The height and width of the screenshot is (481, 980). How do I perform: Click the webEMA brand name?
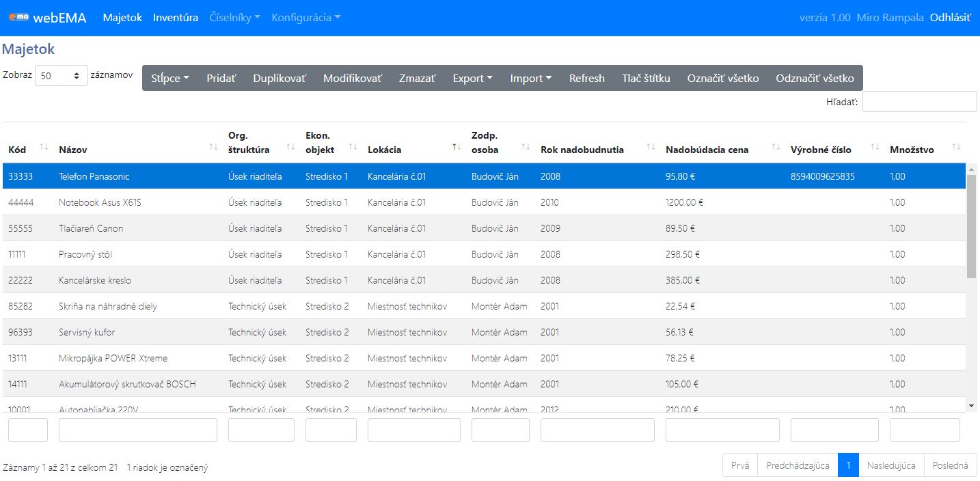[59, 18]
